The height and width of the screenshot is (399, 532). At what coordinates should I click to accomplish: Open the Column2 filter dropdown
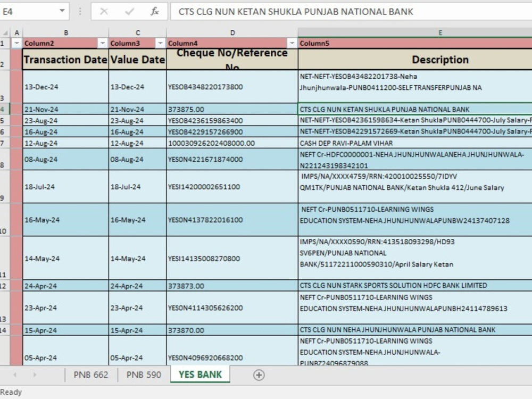point(103,43)
